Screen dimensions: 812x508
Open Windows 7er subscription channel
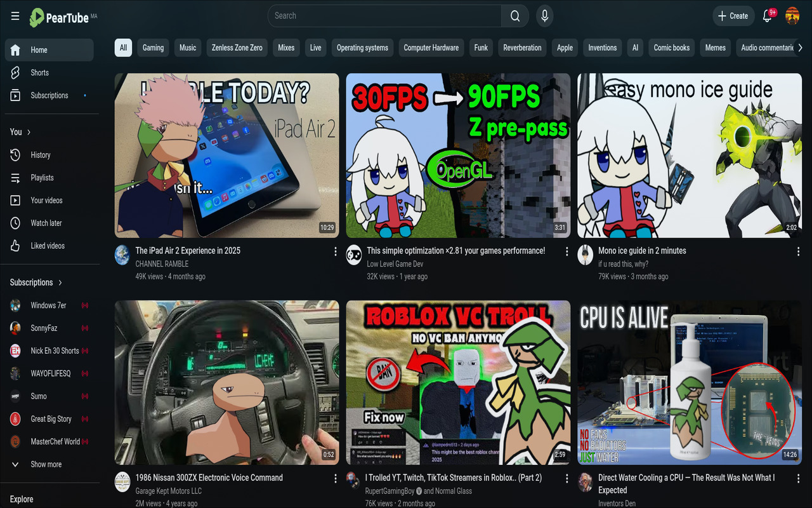pos(49,305)
